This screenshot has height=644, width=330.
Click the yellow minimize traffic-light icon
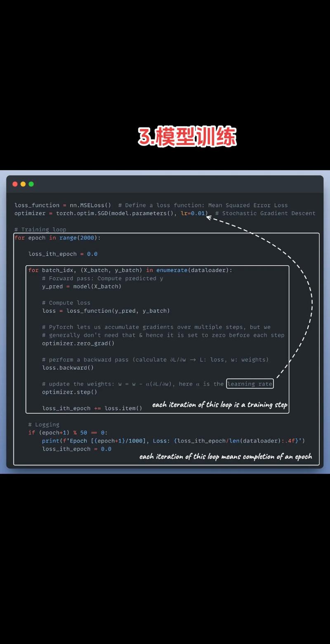23,184
